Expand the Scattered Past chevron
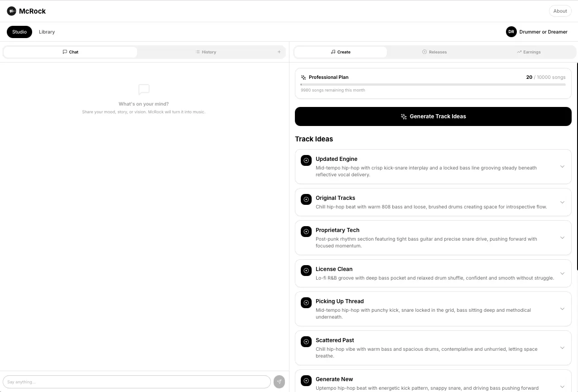This screenshot has width=578, height=392. [x=562, y=348]
